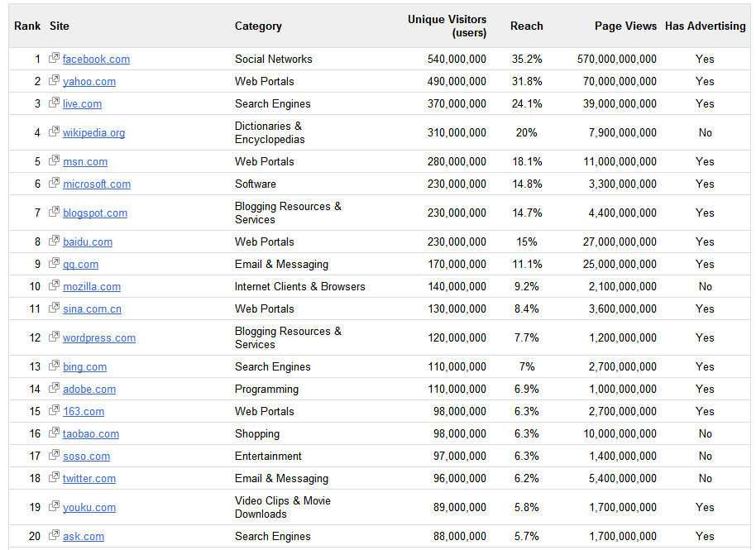The height and width of the screenshot is (550, 756).
Task: Follow the adobe.com link
Action: (89, 389)
